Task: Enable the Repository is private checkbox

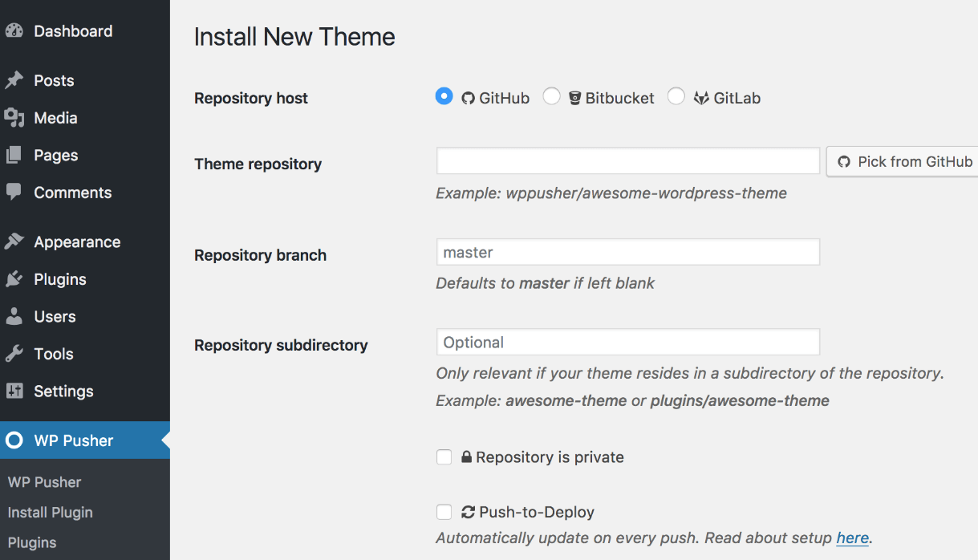Action: click(444, 457)
